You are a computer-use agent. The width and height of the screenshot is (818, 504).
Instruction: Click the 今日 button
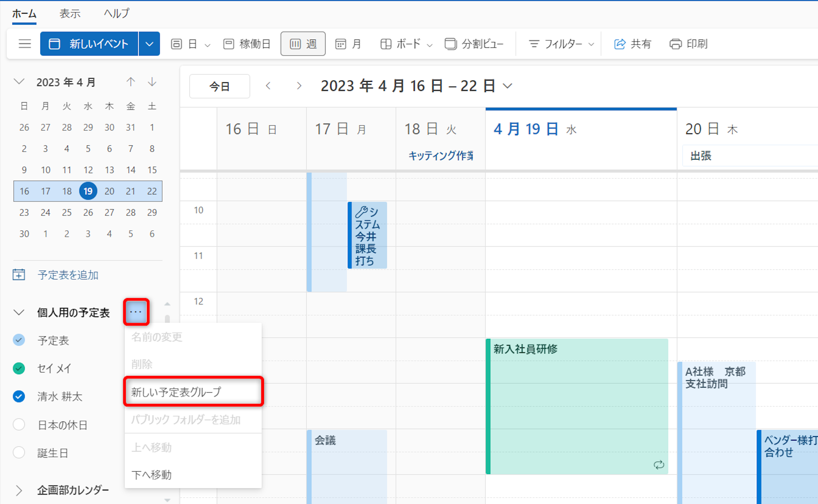pos(219,86)
